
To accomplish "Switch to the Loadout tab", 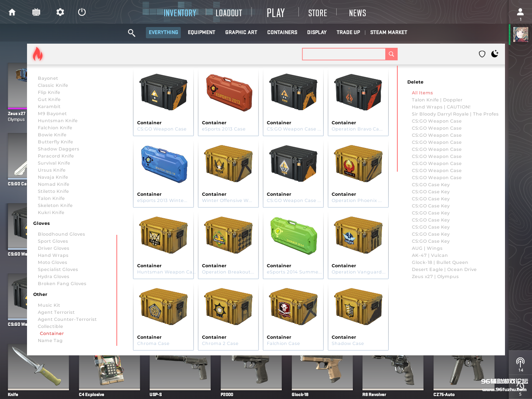I will pyautogui.click(x=229, y=13).
